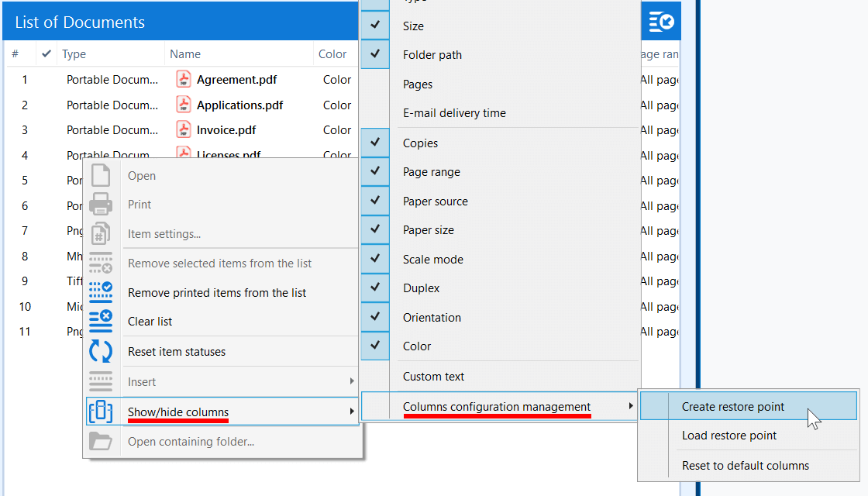Select Load restore point option
Screen dimensions: 868x496
728,436
